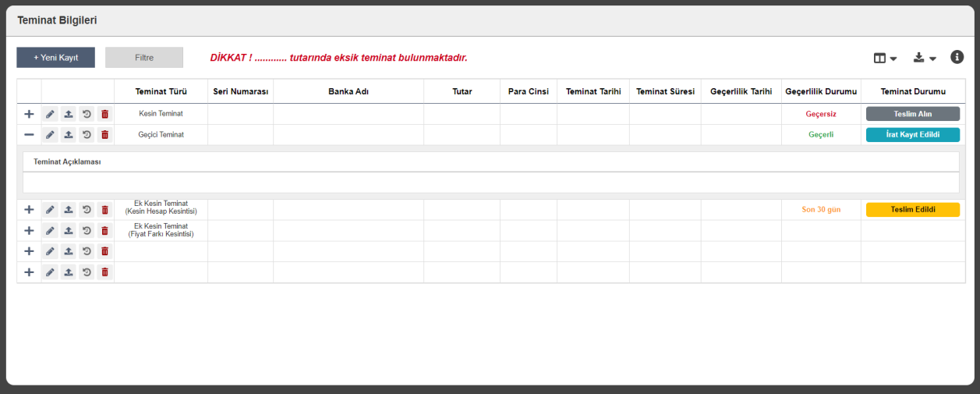
Task: Click history icon in Fiyat Farkı Kesintisi row
Action: coord(87,231)
